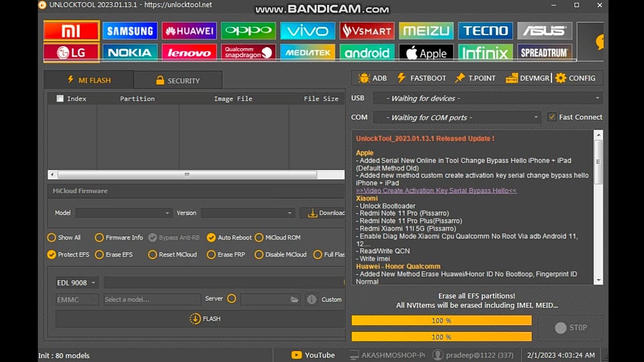Click the EMMC storage type box
This screenshot has height=362, width=644.
[x=77, y=299]
